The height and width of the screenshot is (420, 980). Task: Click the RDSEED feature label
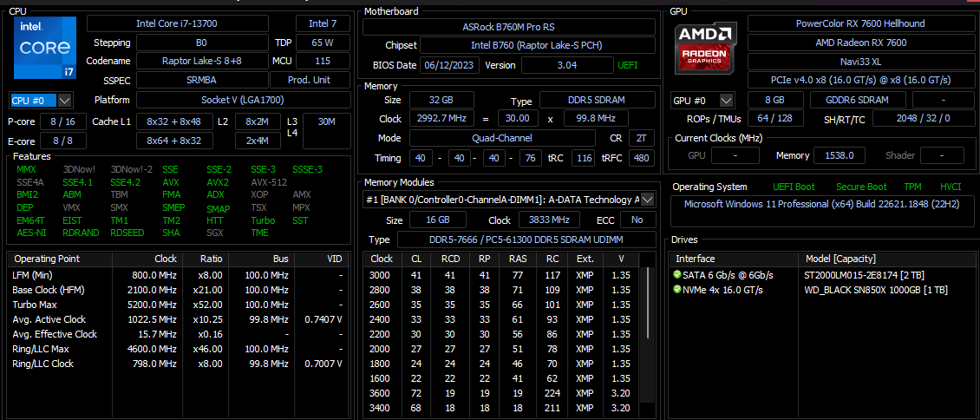point(127,233)
